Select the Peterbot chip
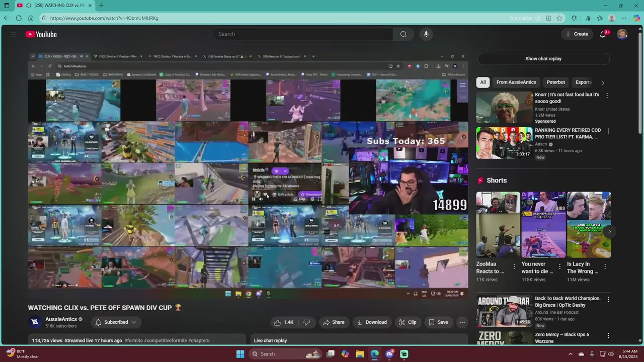The image size is (644, 362). (556, 82)
